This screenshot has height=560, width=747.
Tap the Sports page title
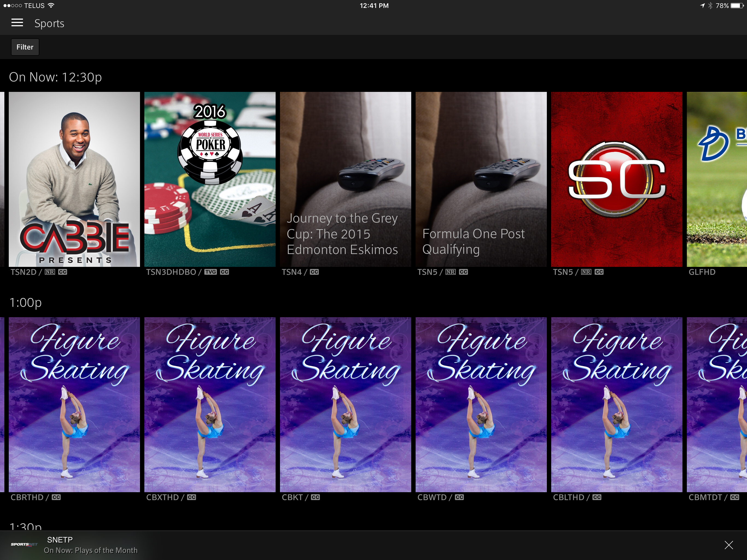[x=49, y=23]
